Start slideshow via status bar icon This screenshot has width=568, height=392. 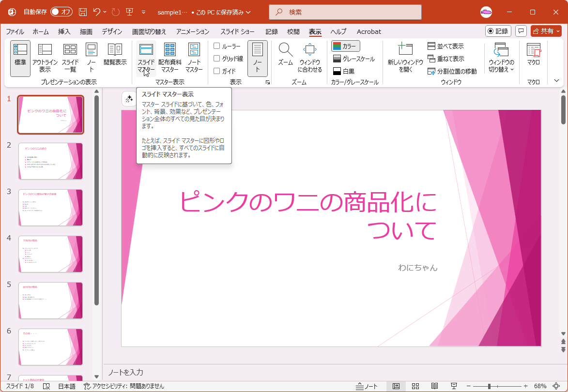454,386
